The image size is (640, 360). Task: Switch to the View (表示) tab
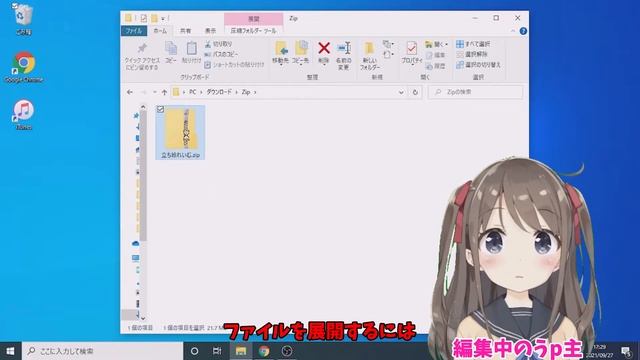point(210,31)
